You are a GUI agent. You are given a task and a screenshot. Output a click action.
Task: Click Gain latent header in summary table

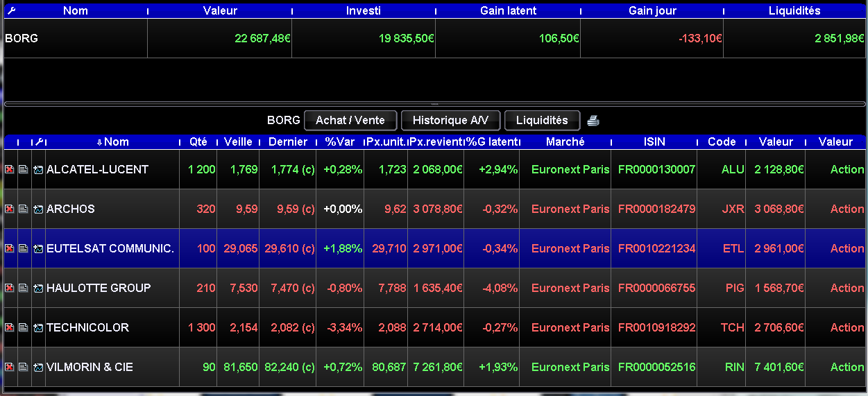tap(508, 10)
